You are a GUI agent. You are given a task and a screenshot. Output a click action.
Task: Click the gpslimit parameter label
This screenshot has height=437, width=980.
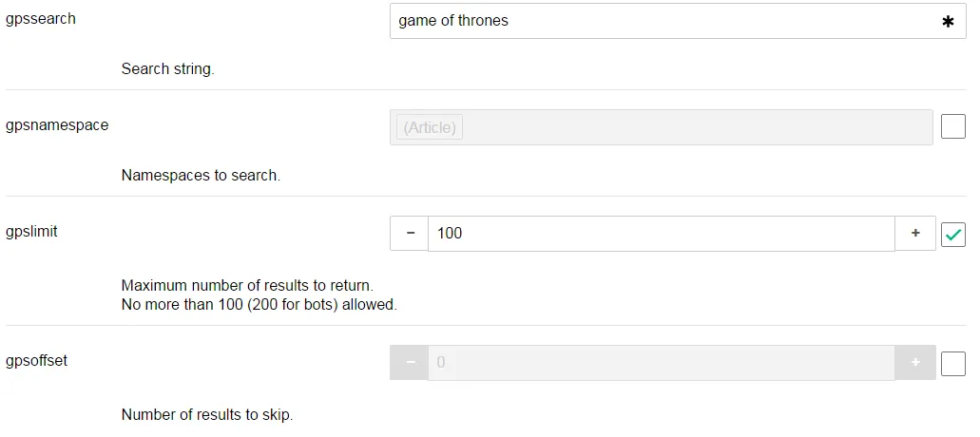pyautogui.click(x=31, y=232)
